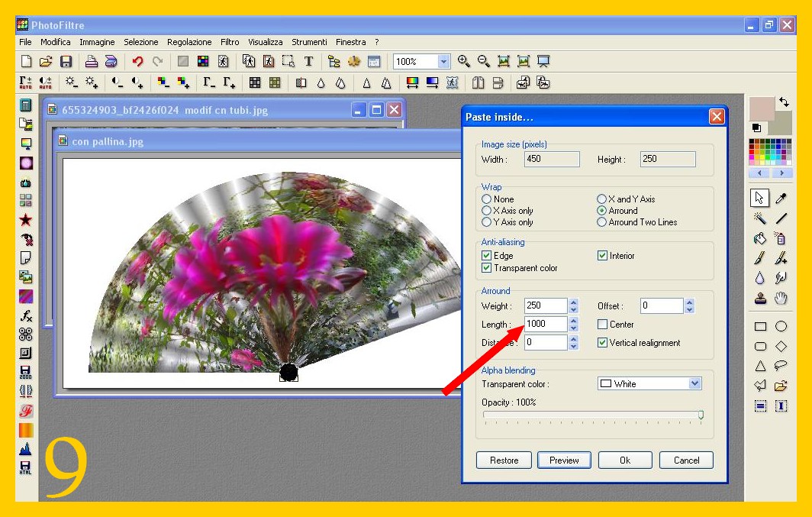Expand the 100% zoom level dropdown
Viewport: 812px width, 517px height.
click(x=443, y=62)
